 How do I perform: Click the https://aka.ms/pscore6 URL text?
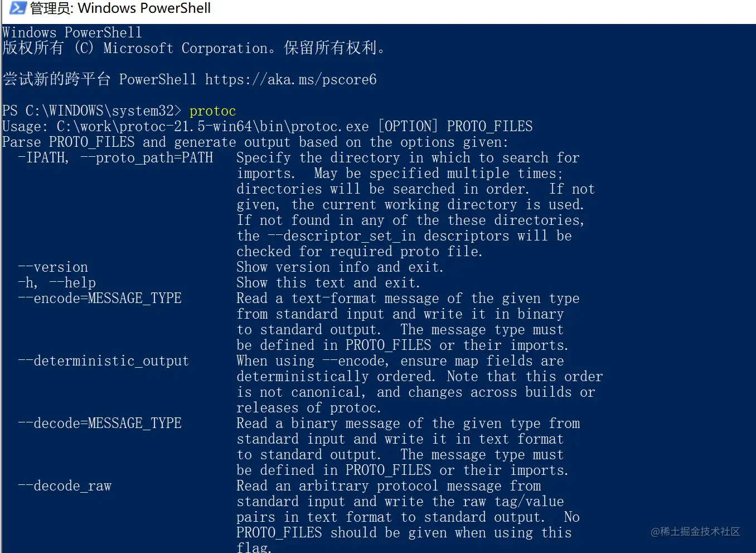pos(290,80)
